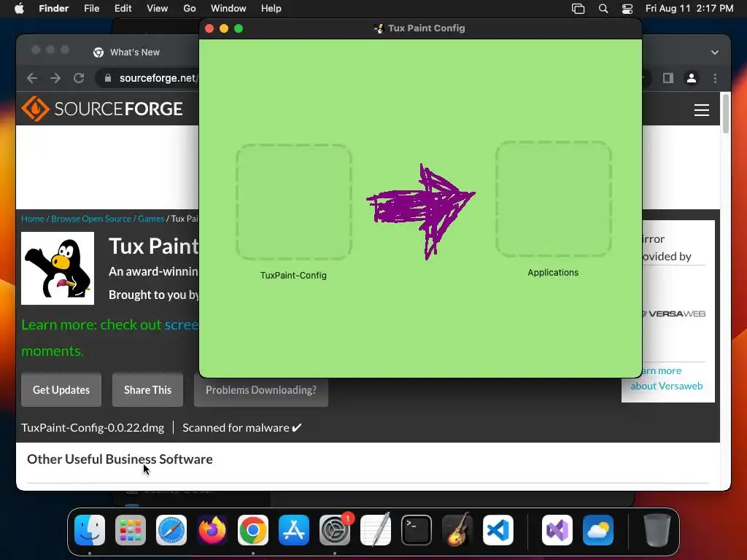Open Finder from the Dock
Image resolution: width=747 pixels, height=560 pixels.
pyautogui.click(x=90, y=530)
